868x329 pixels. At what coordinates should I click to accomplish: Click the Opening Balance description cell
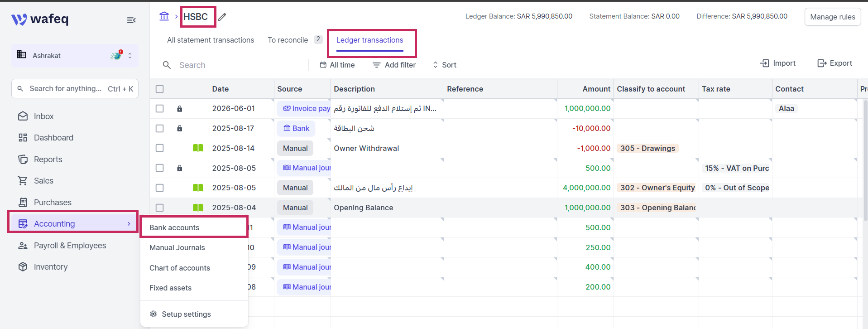[x=387, y=208]
